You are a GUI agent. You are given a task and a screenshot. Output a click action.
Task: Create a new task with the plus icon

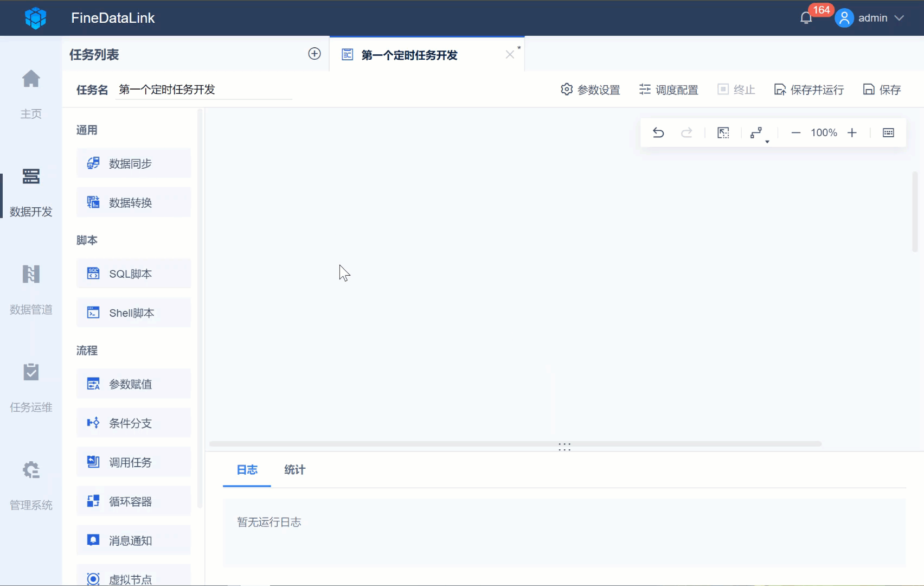coord(315,54)
